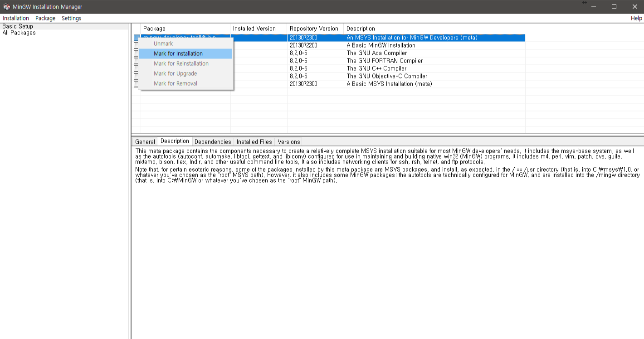Click repository version 2013072200

(x=303, y=45)
